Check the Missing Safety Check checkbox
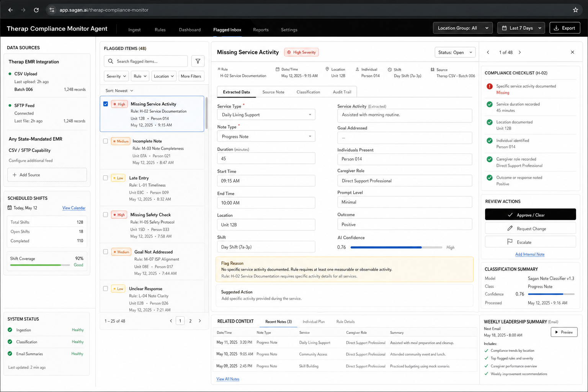The height and width of the screenshot is (392, 588). point(106,215)
